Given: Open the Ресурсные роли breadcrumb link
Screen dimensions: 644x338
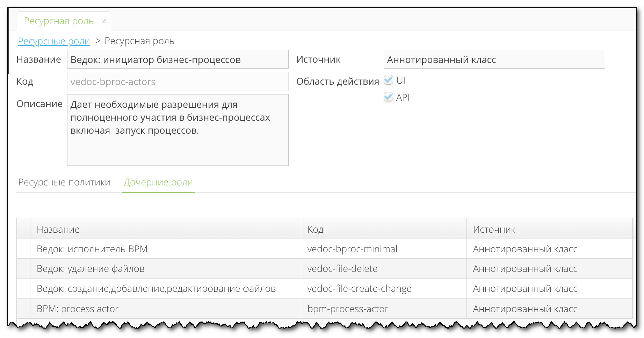Looking at the screenshot, I should click(x=54, y=41).
